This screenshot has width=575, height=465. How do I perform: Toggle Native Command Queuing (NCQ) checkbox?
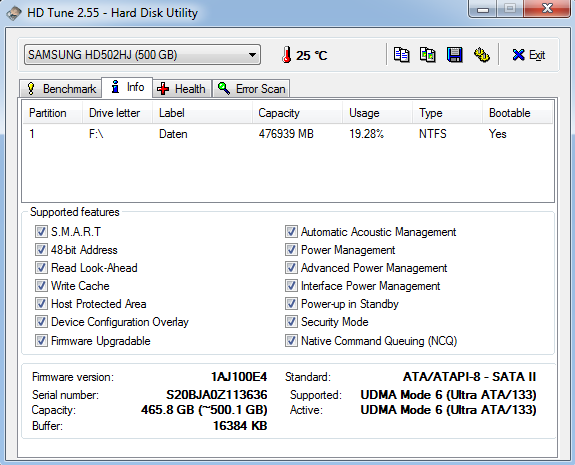point(291,341)
